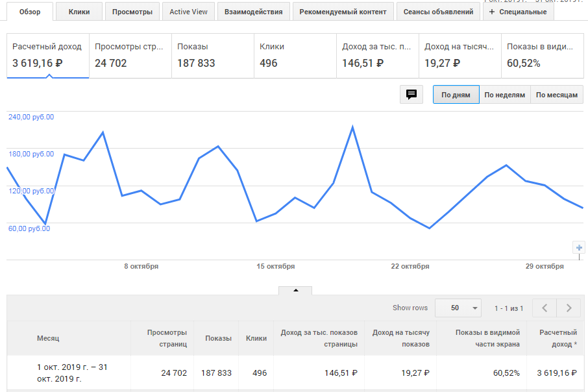Switch to the Обзор tab

(30, 12)
